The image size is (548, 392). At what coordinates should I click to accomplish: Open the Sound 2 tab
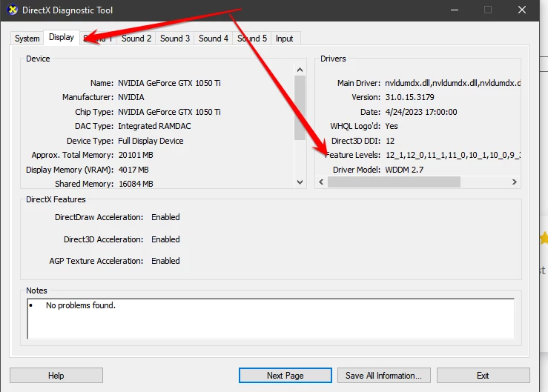click(136, 39)
